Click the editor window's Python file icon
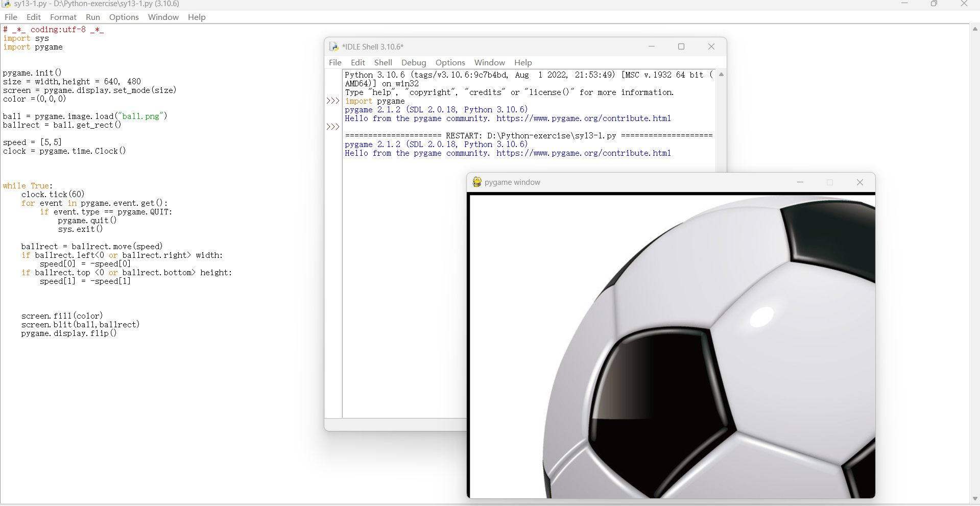 click(x=7, y=4)
